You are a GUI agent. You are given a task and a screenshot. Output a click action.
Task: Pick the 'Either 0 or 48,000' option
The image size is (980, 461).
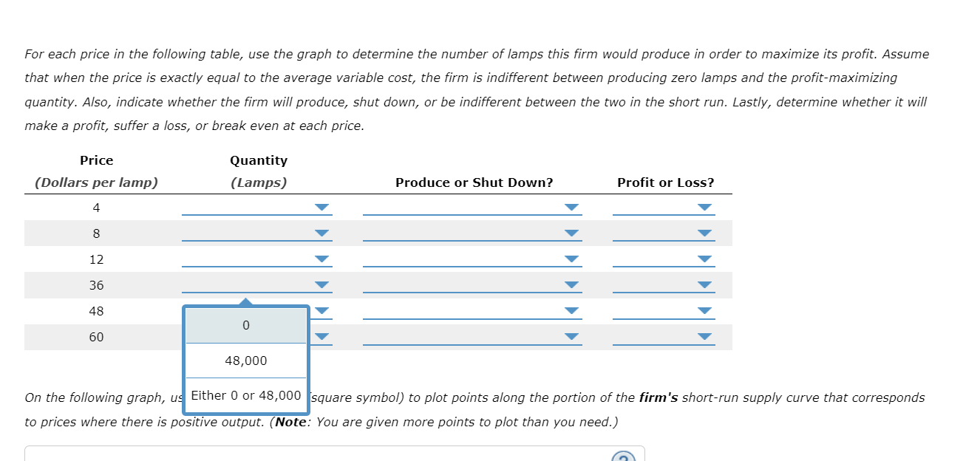tap(245, 395)
